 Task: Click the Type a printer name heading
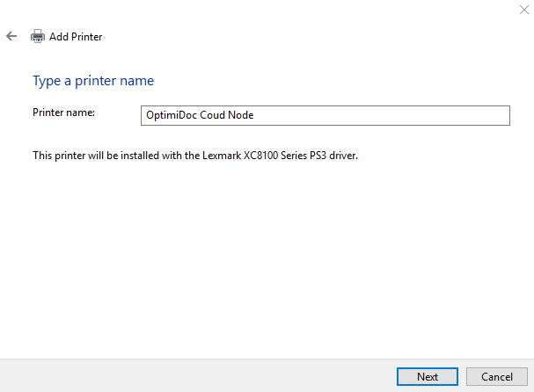pos(93,81)
